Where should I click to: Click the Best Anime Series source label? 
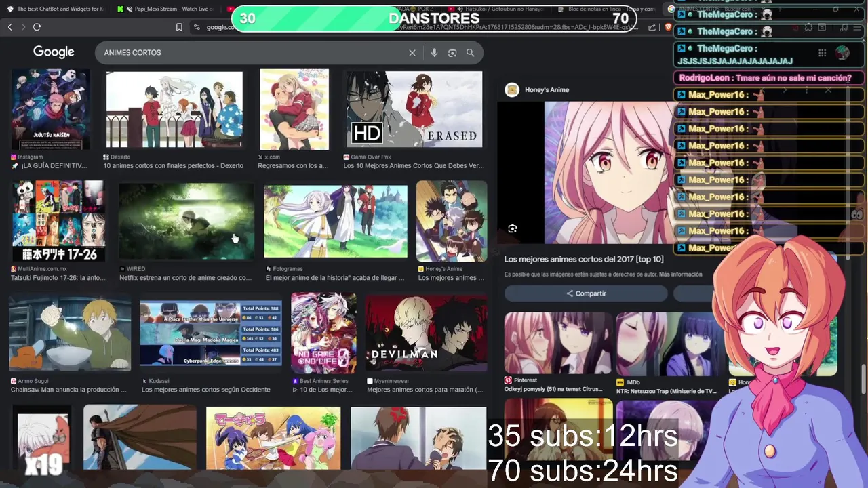pyautogui.click(x=324, y=381)
